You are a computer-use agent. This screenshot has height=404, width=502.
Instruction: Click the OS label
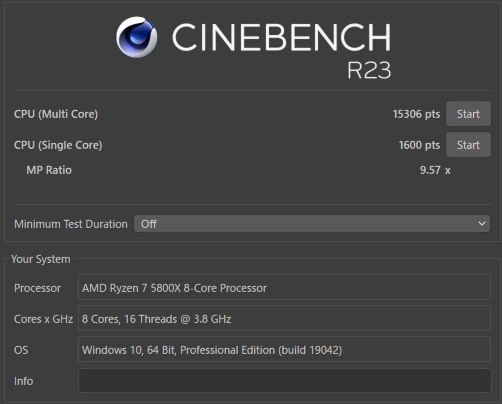tap(21, 350)
